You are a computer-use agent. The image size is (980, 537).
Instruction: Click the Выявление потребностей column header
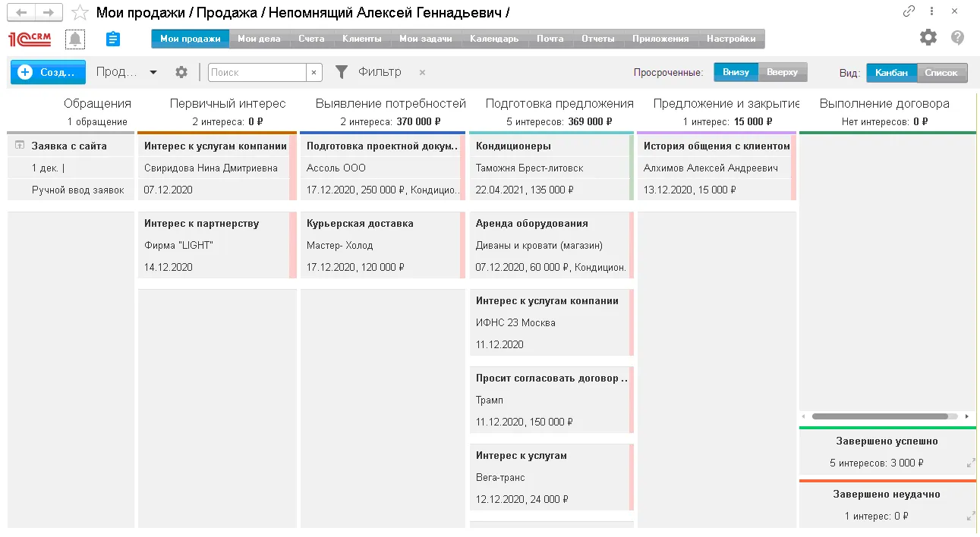(391, 103)
